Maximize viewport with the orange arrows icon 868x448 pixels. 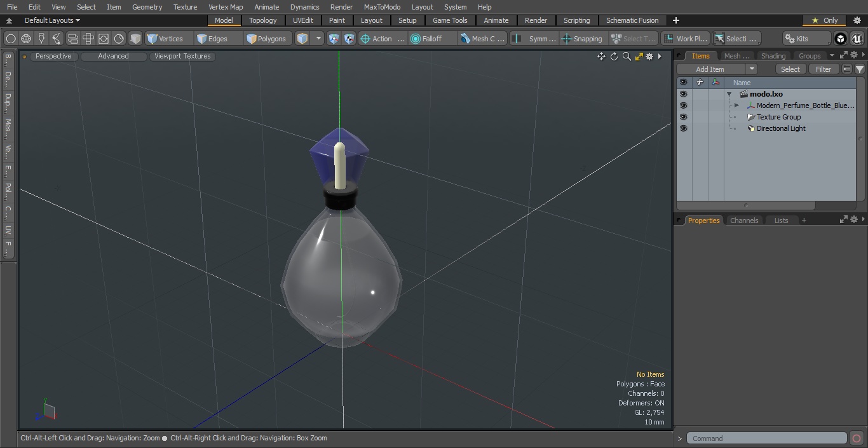(639, 57)
